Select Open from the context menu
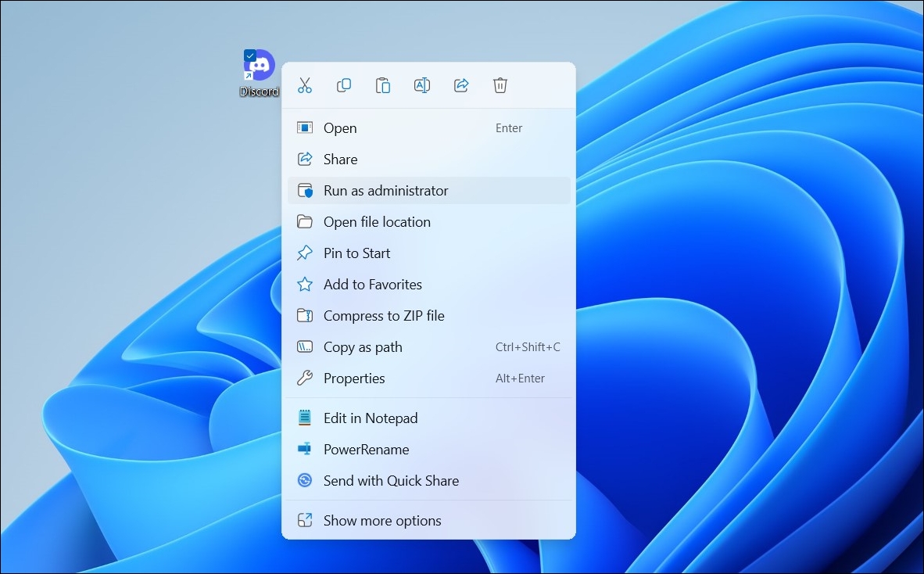Viewport: 924px width, 574px height. (x=340, y=127)
